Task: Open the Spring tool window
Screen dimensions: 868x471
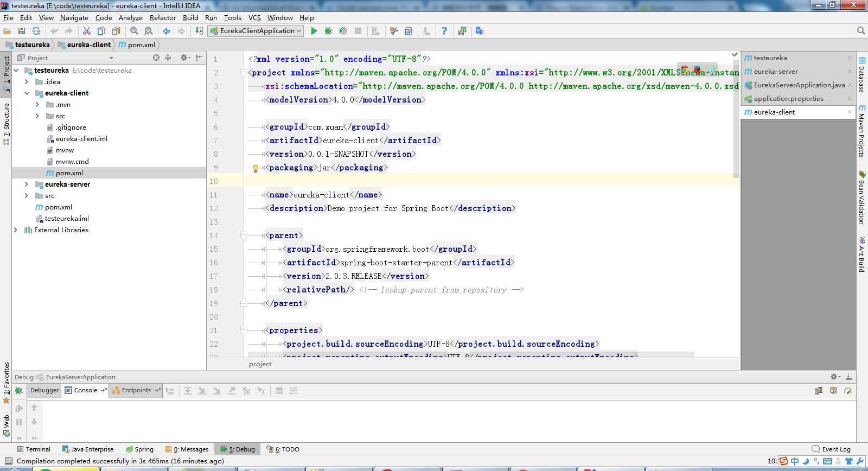Action: tap(139, 449)
